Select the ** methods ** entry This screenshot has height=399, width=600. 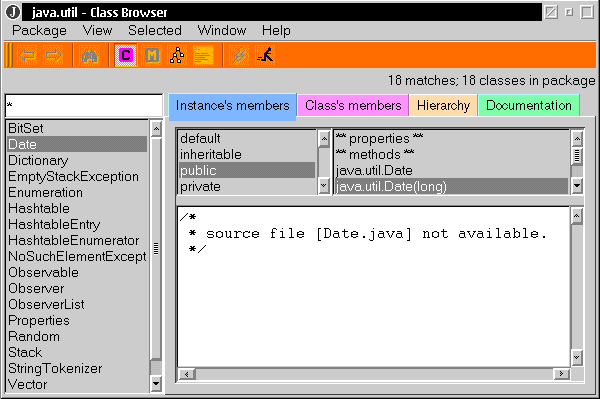coord(452,155)
